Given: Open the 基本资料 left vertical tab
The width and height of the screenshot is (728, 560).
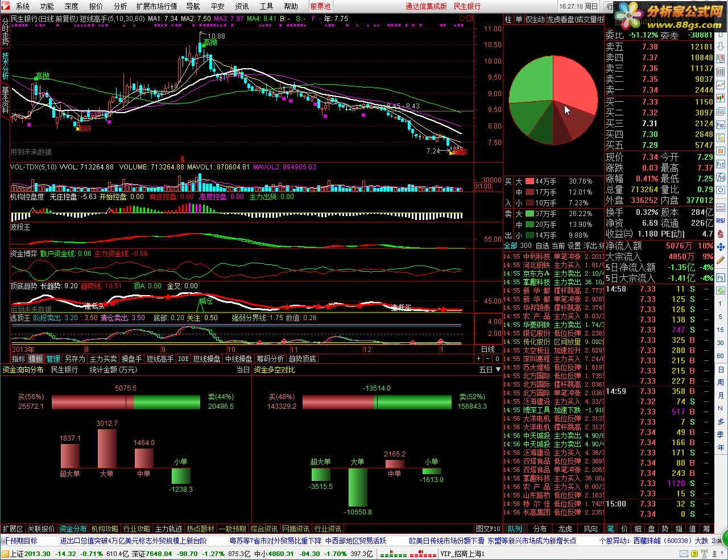Looking at the screenshot, I should coord(5,100).
